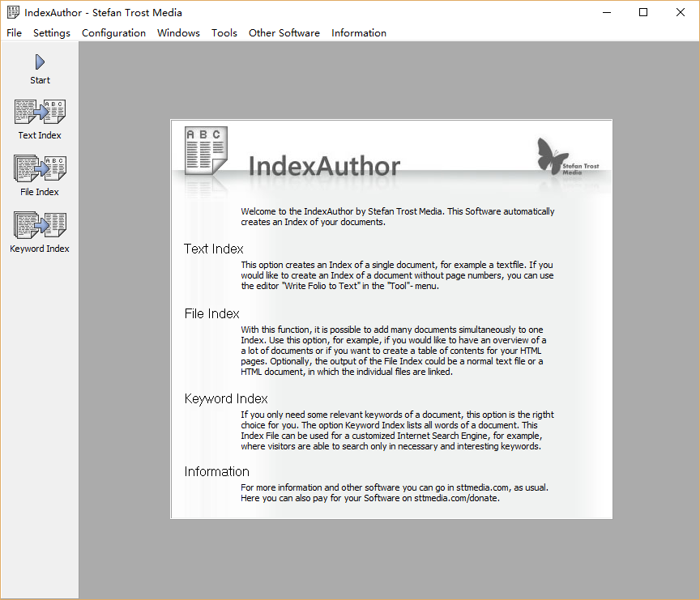Click the sttmedia.com/donate text line
Screen dimensions: 700x600
370,498
